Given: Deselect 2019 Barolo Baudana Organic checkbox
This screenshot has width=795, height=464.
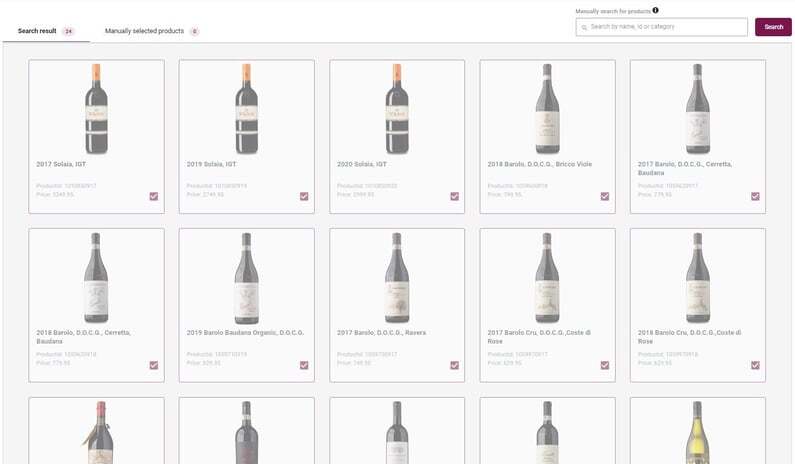Looking at the screenshot, I should point(304,365).
